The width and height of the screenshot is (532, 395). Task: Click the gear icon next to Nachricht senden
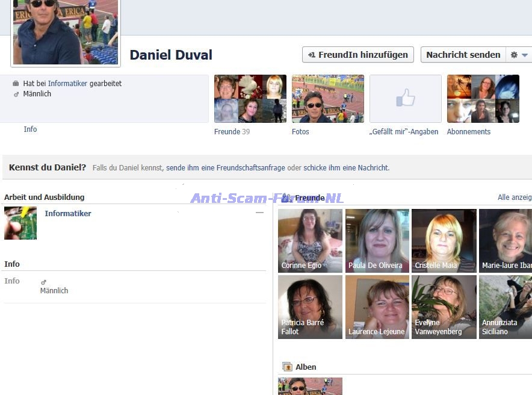[x=514, y=55]
